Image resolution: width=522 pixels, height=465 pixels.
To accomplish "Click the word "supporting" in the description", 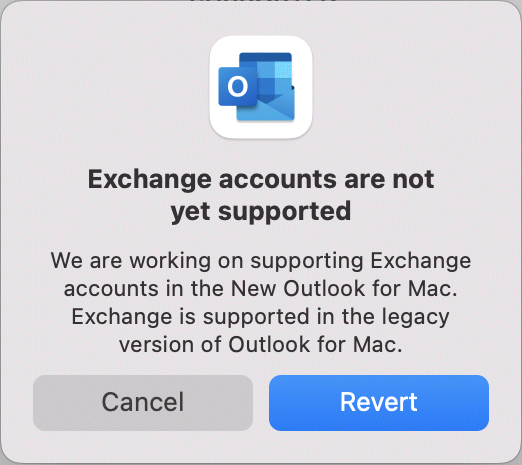I will 307,261.
